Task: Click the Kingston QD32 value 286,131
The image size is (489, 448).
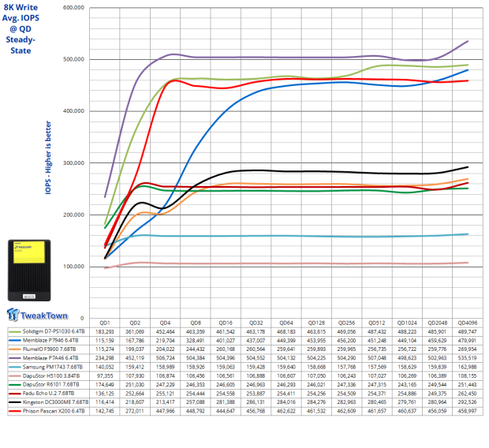Action: pos(256,402)
